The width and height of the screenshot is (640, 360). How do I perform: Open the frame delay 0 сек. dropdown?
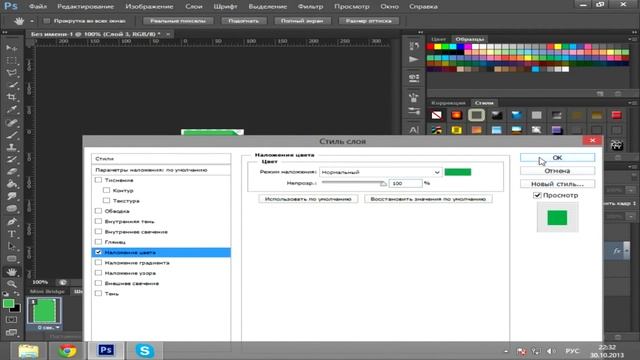click(x=48, y=327)
